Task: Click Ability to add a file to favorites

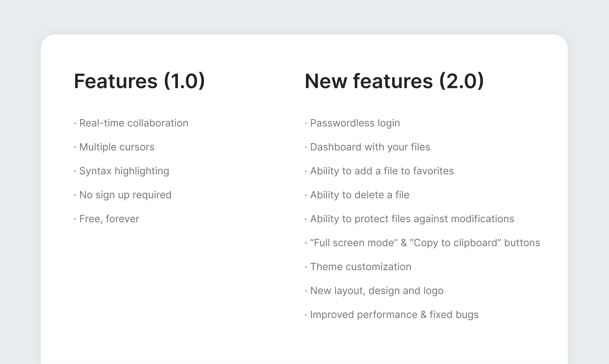Action: (379, 171)
